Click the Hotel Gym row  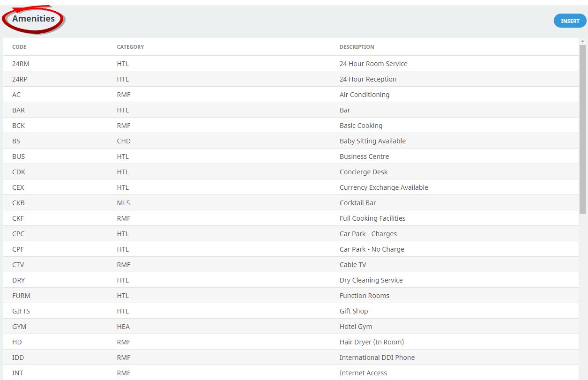coord(356,327)
